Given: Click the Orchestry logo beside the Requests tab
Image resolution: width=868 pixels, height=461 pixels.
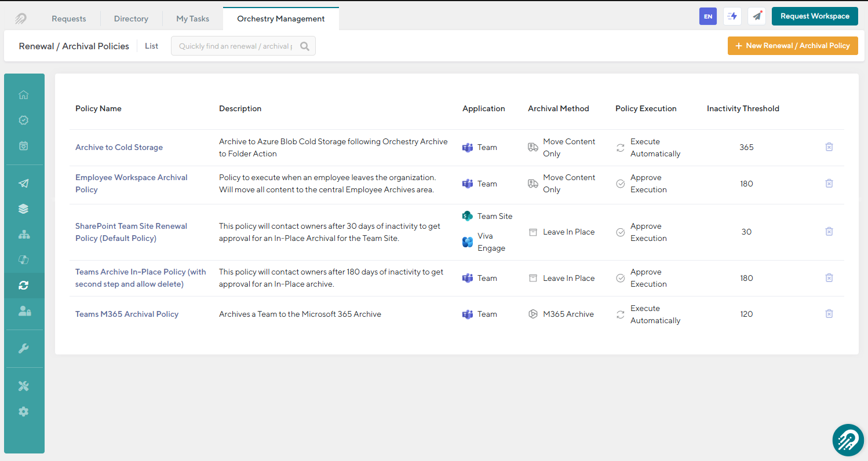Looking at the screenshot, I should pyautogui.click(x=21, y=19).
